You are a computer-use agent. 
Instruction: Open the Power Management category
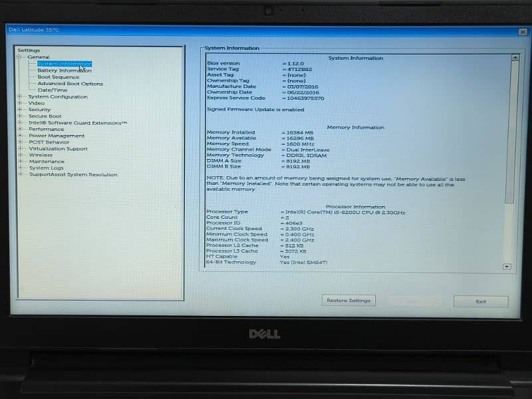pyautogui.click(x=57, y=136)
